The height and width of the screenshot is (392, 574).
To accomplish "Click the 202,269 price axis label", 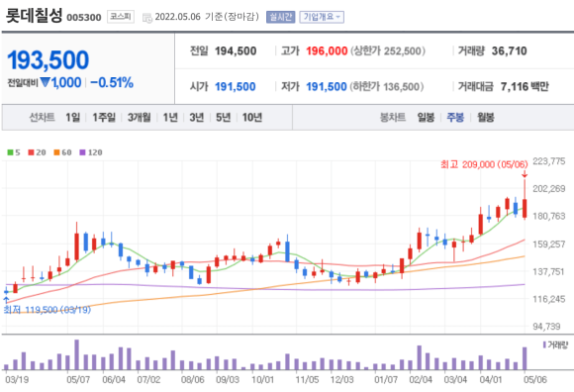I will pos(548,188).
